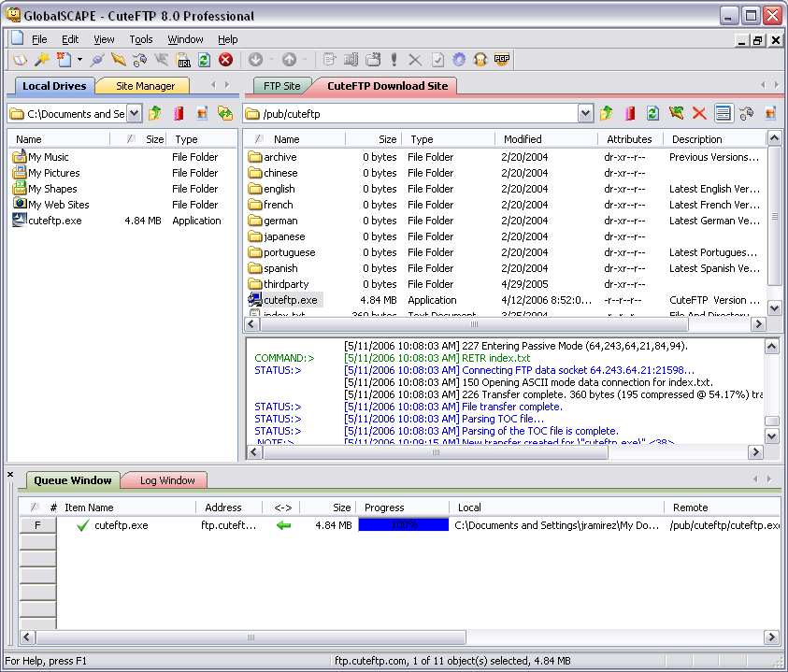
Task: Select the thirdparty folder in remote list
Action: point(286,284)
